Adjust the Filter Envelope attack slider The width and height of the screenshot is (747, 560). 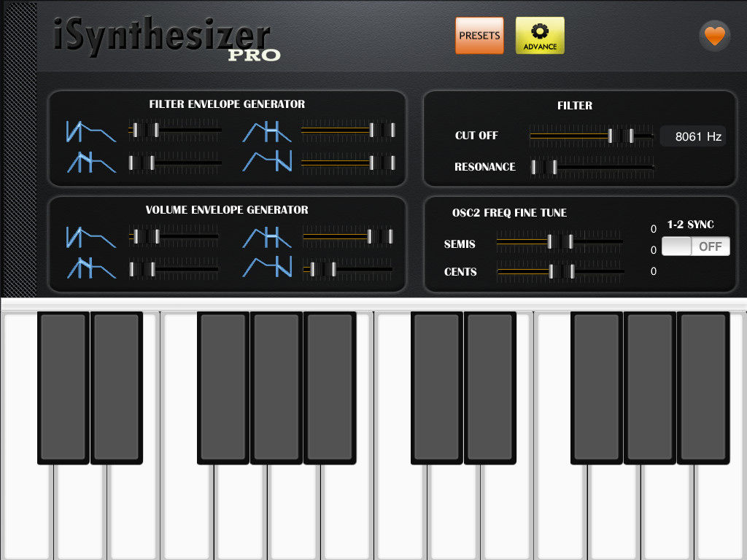click(x=175, y=130)
